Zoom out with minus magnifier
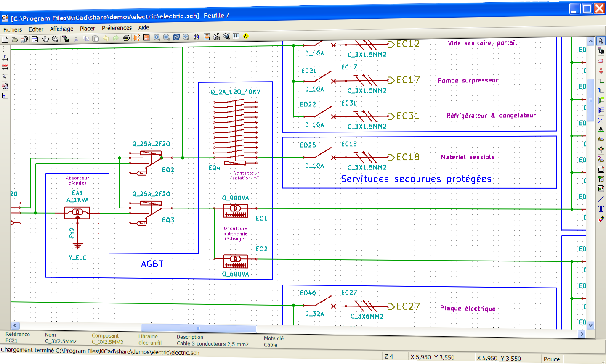 [x=167, y=37]
